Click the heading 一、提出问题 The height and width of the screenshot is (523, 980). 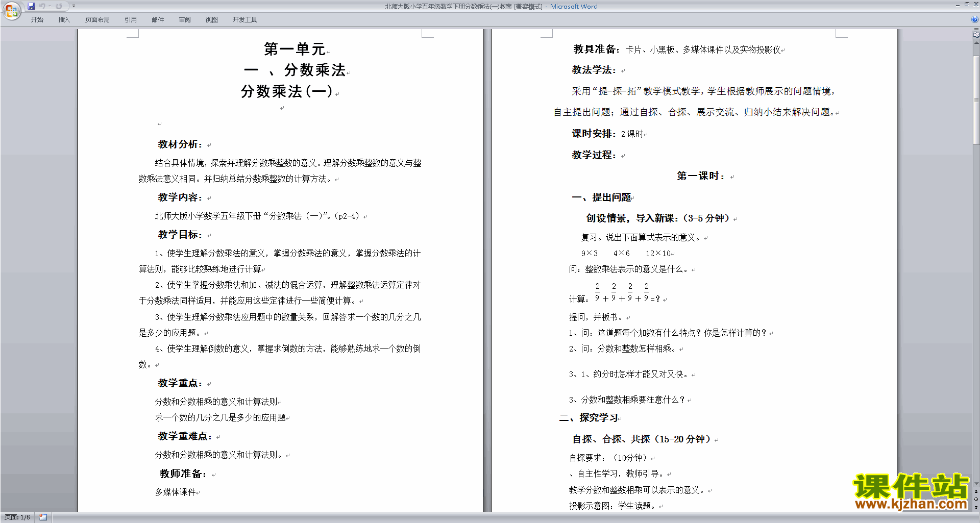(x=602, y=197)
